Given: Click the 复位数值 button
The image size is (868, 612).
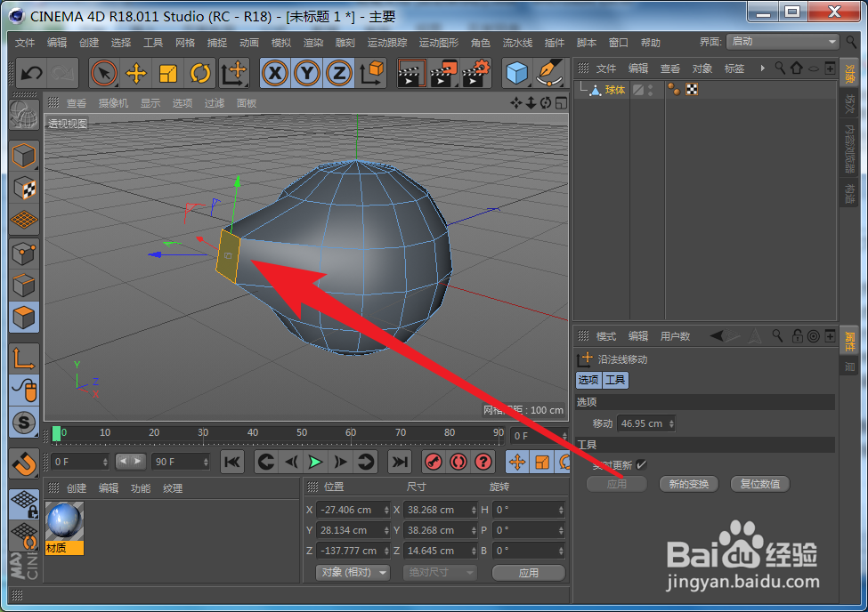Looking at the screenshot, I should point(760,484).
